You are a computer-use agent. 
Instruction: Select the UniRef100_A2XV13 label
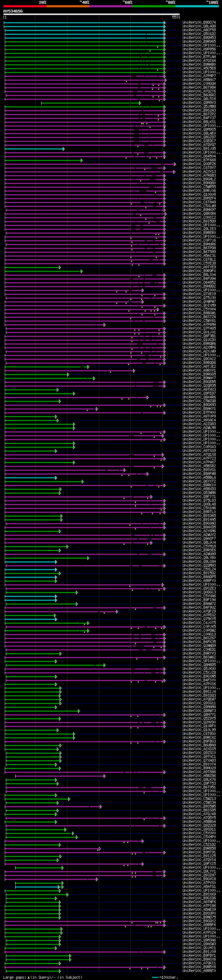pos(199,172)
